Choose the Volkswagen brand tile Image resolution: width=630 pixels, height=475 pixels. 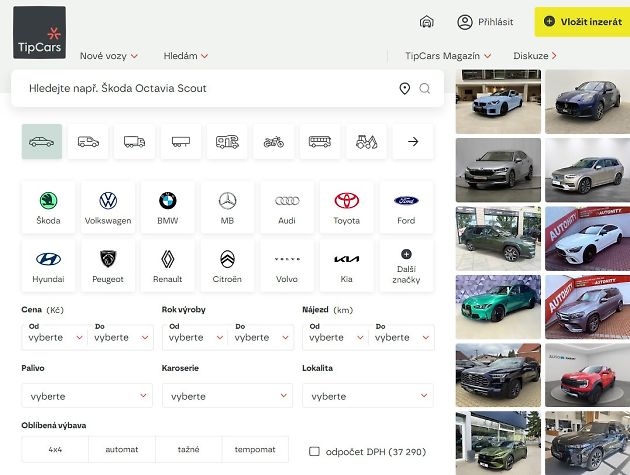108,207
